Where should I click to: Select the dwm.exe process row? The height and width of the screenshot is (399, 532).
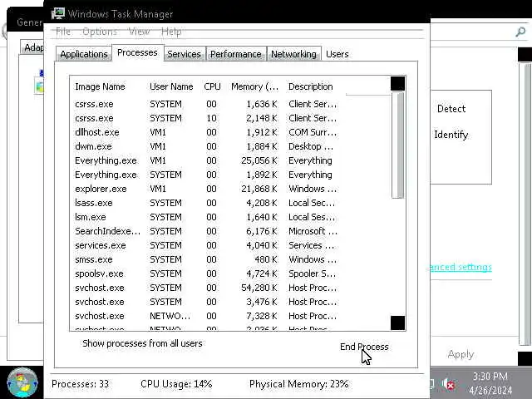[x=206, y=146]
